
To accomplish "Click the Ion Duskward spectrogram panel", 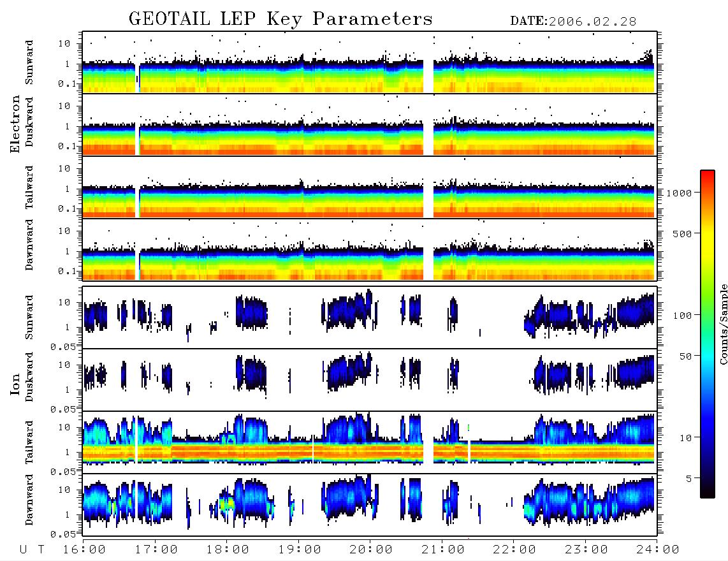I will coord(370,380).
